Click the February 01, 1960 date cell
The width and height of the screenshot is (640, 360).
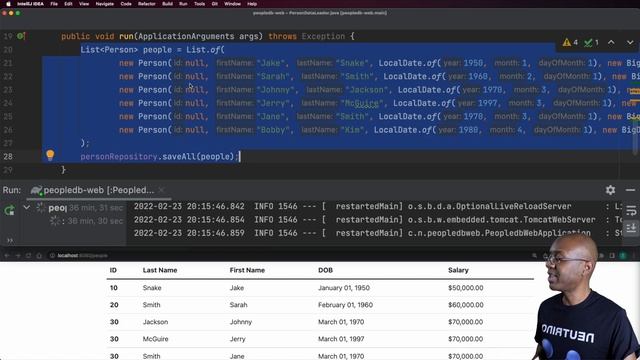coord(345,305)
